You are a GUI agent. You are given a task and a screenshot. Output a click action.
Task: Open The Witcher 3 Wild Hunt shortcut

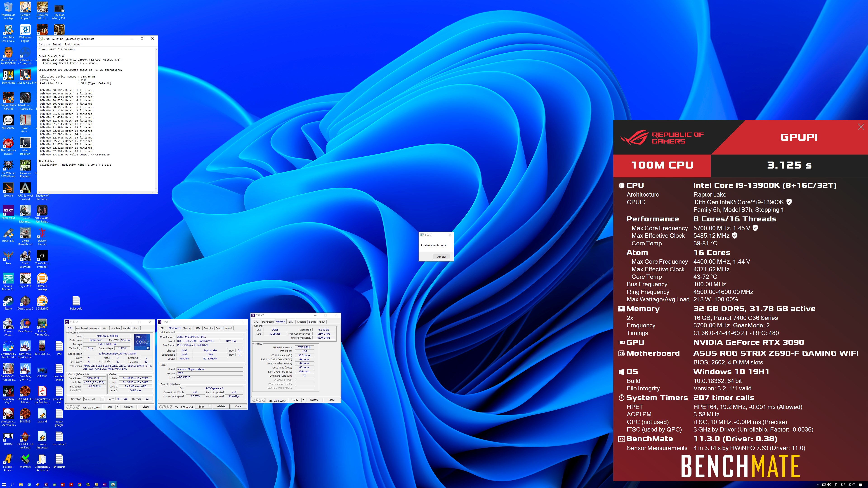tap(8, 168)
